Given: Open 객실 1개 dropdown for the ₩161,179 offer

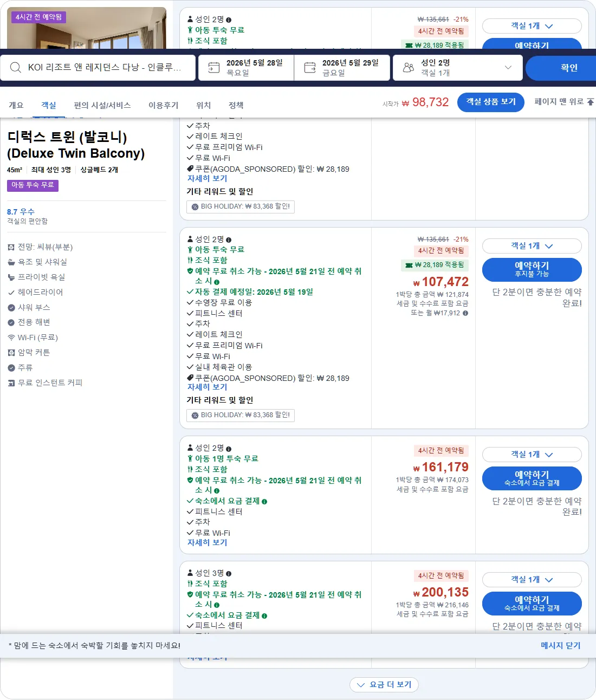Looking at the screenshot, I should [532, 455].
